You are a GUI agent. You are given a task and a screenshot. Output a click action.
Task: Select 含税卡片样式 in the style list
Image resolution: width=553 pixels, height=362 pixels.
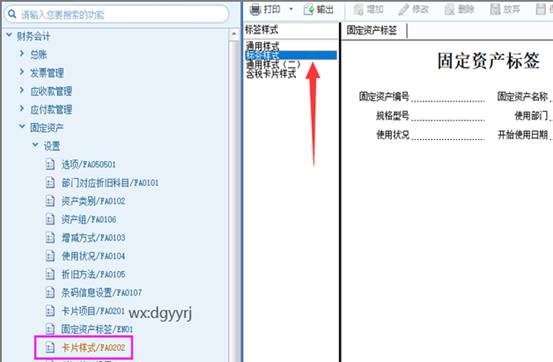click(271, 74)
